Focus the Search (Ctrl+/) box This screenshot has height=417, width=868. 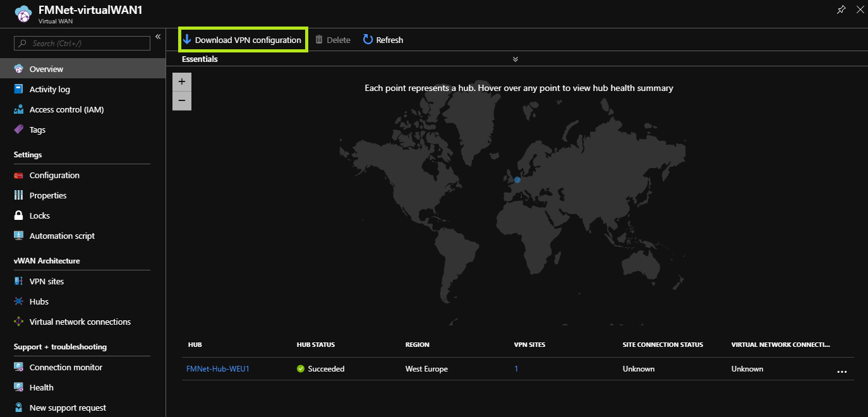coord(82,44)
